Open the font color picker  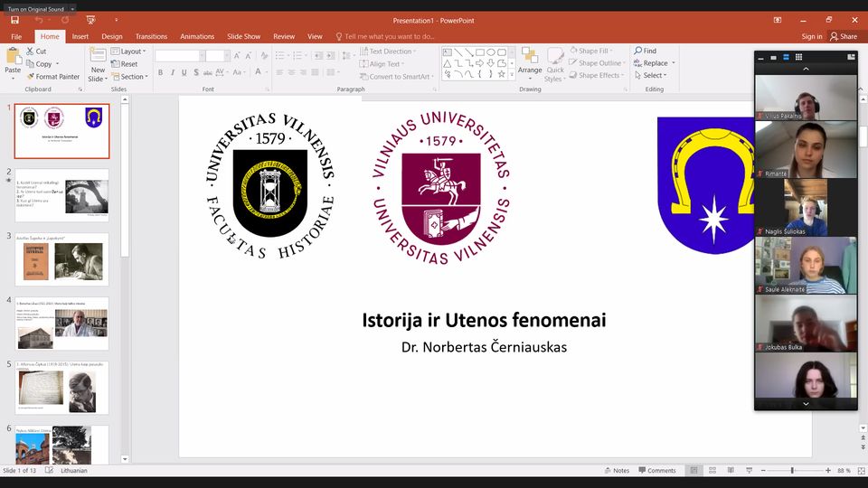(259, 72)
